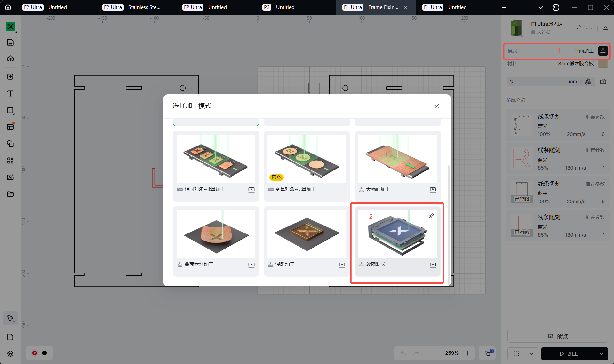Open the tab list chevron in title bar
This screenshot has height=364, width=614.
[540, 7]
